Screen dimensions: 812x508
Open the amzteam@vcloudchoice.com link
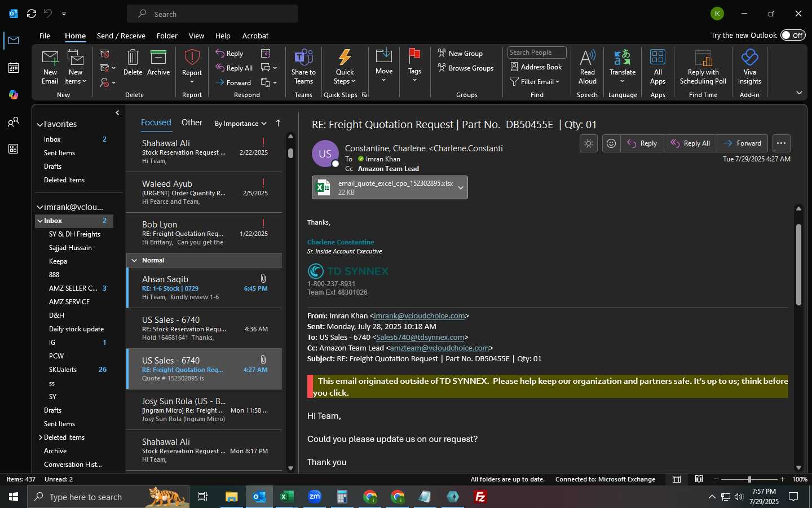click(439, 348)
